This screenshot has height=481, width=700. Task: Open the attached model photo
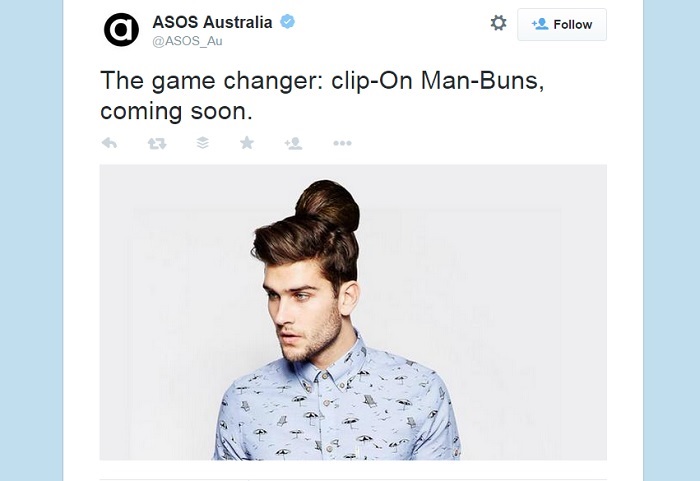point(353,312)
